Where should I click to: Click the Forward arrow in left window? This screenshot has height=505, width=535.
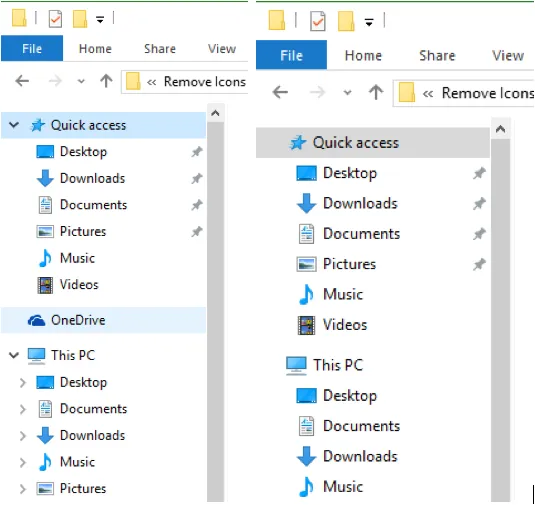point(55,81)
